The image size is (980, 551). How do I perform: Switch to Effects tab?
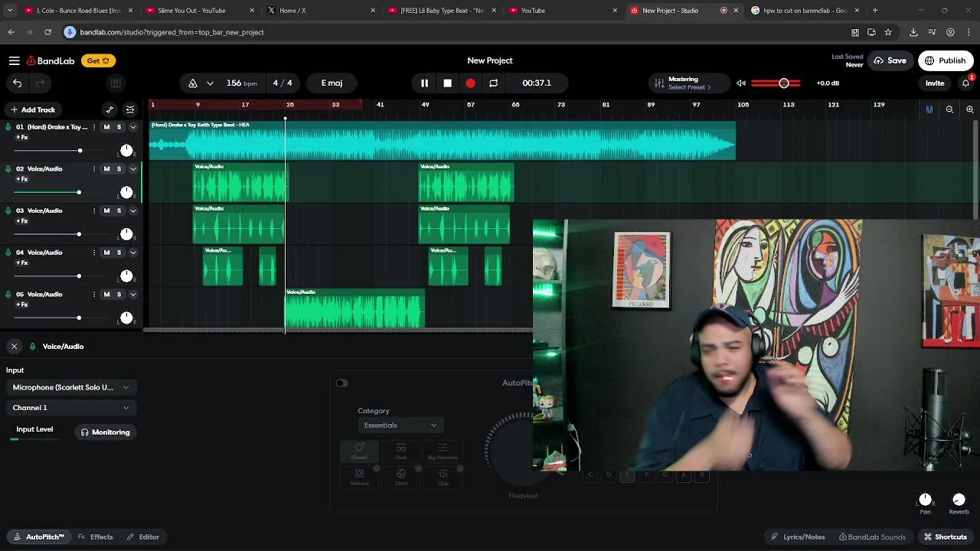(96, 537)
